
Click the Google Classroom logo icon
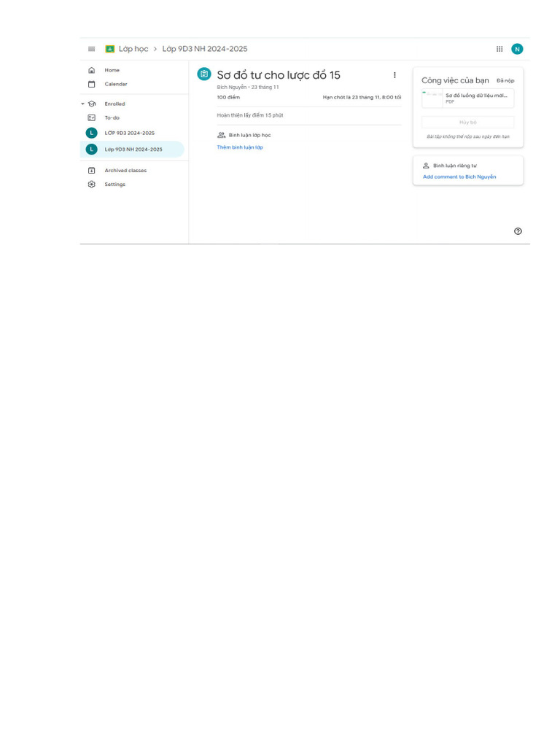click(x=109, y=49)
